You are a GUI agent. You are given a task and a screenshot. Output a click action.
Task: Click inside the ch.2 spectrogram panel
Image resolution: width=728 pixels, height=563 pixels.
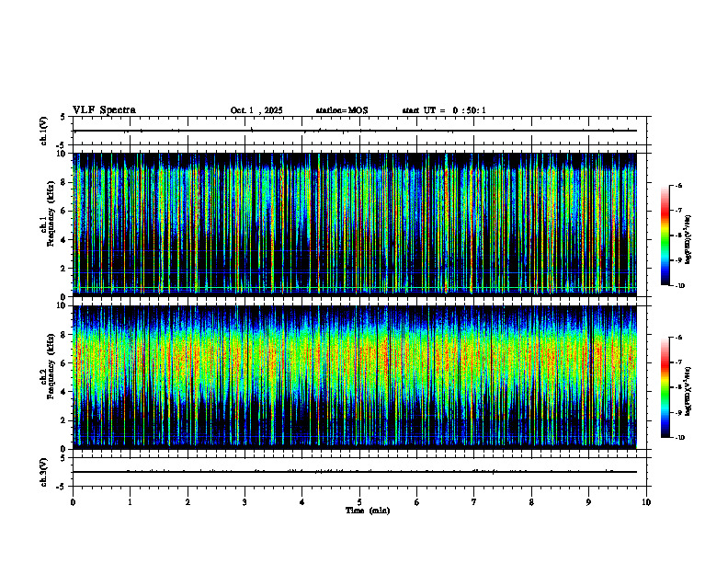tap(355, 377)
